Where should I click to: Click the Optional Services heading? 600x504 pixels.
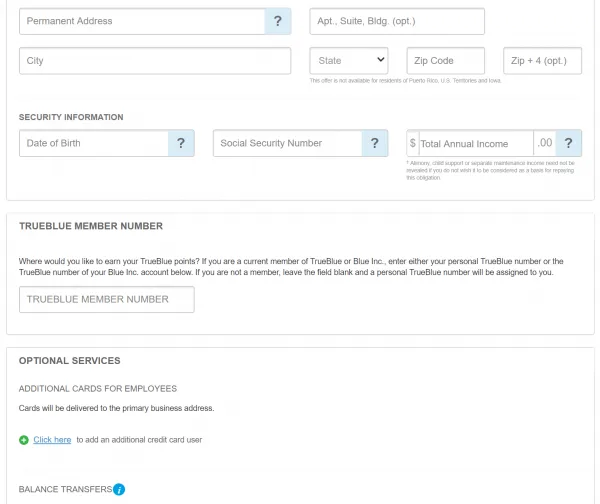(70, 361)
